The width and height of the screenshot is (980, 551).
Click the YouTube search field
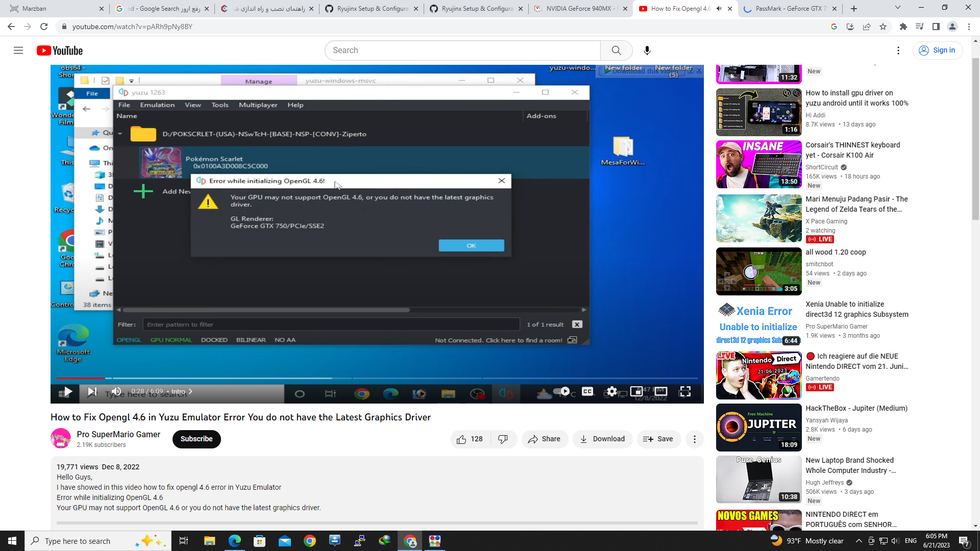point(462,51)
